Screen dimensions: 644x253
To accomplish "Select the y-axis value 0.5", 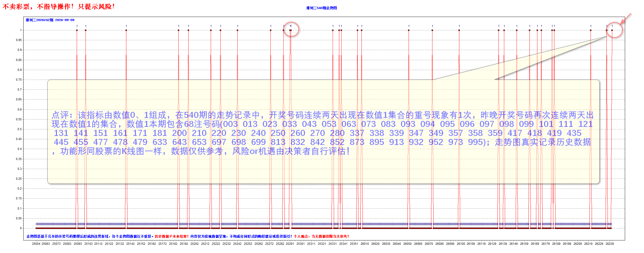I will tap(19, 129).
